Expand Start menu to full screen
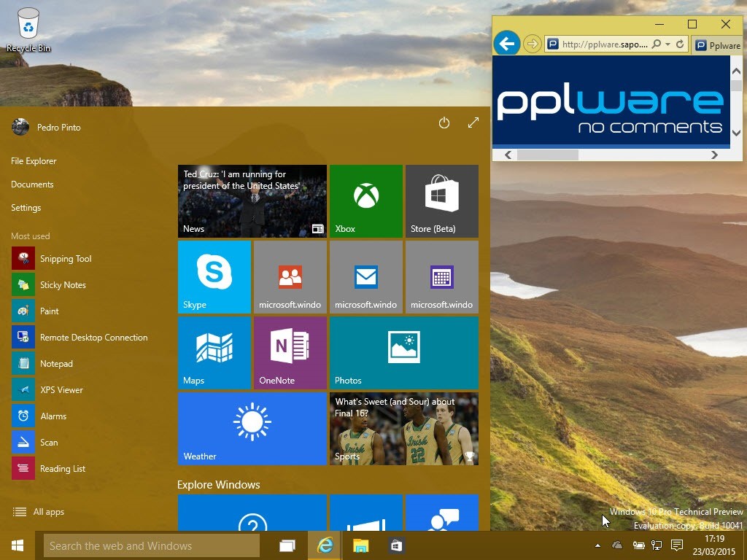Viewport: 747px width, 560px height. (x=473, y=122)
